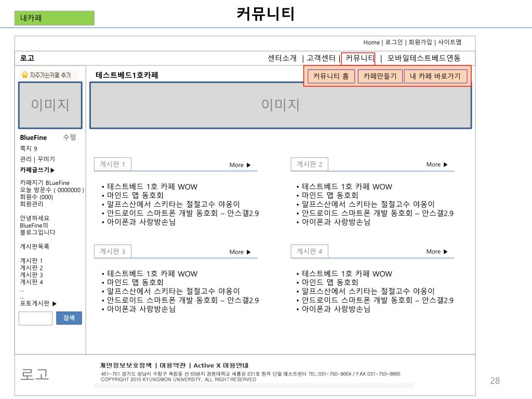
Task: Open 마인드 맵 동호회 in 게시판 4
Action: [330, 282]
